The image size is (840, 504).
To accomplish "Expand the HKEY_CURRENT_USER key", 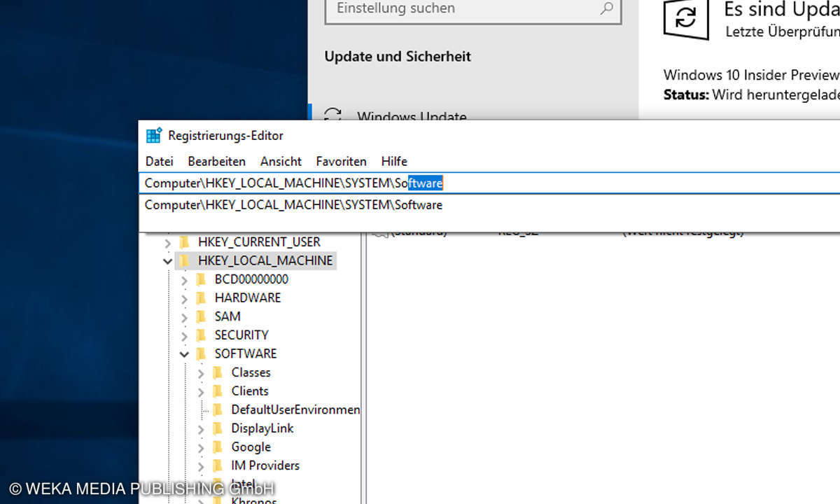I will [167, 242].
